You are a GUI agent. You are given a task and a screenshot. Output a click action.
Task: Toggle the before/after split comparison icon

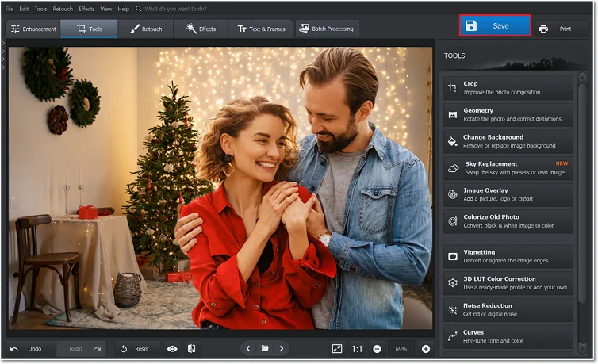(x=191, y=349)
